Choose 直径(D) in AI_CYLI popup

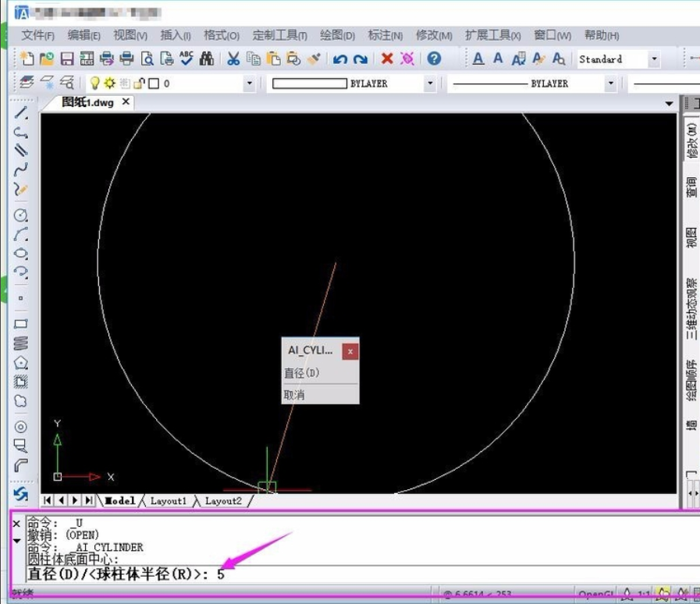point(302,373)
